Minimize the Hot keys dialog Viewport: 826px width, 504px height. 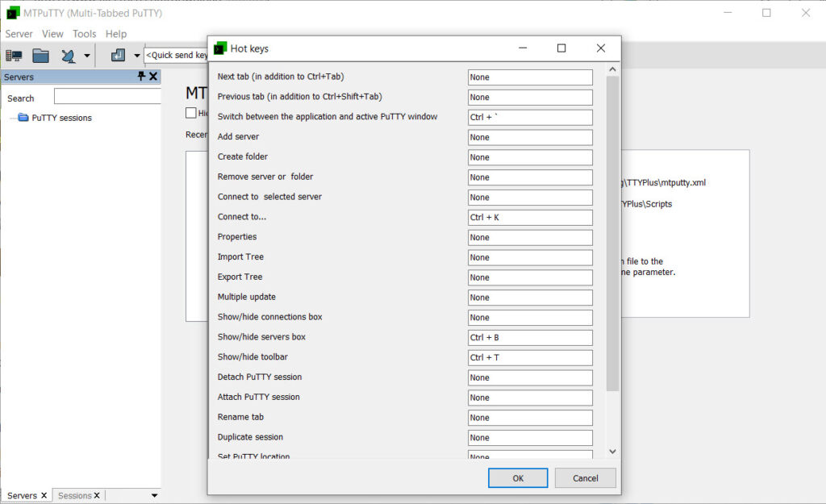[523, 48]
